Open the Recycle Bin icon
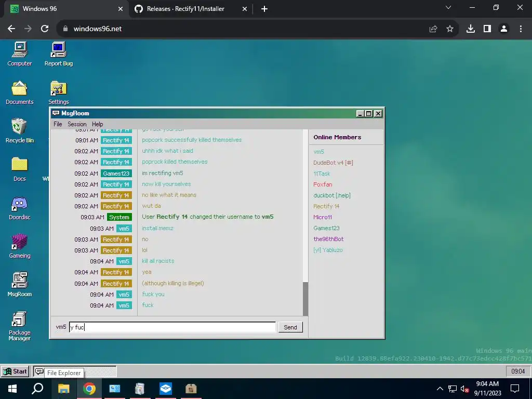The height and width of the screenshot is (399, 532). [x=19, y=130]
